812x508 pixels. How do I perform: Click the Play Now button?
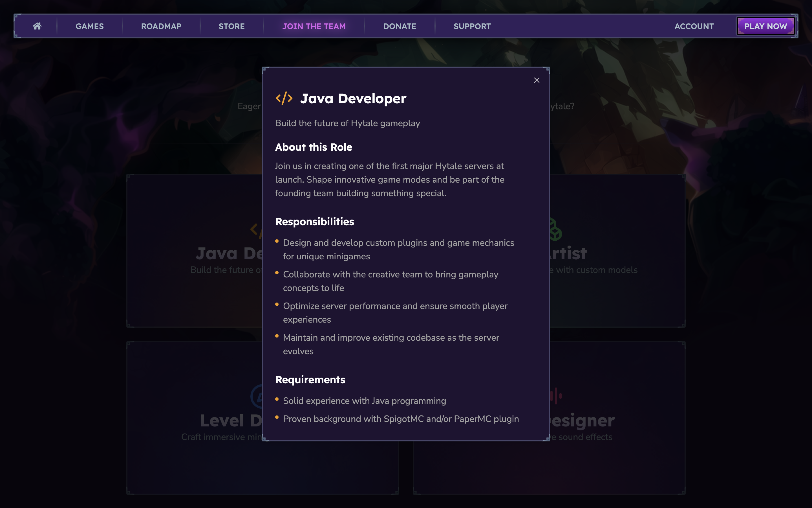[x=765, y=26]
